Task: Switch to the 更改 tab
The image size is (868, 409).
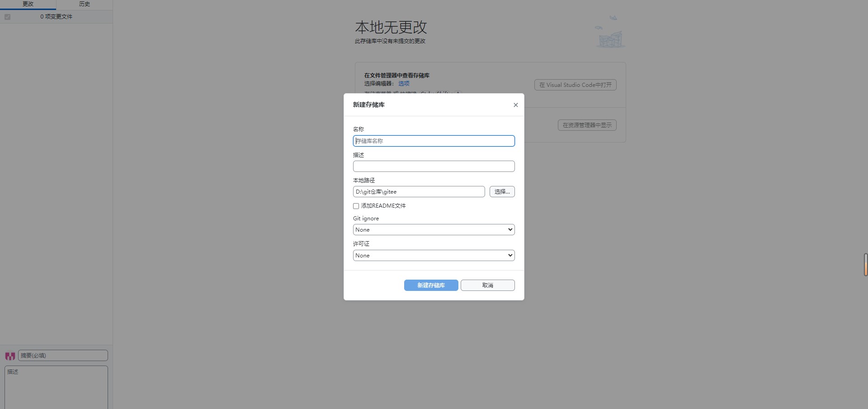Action: tap(28, 4)
